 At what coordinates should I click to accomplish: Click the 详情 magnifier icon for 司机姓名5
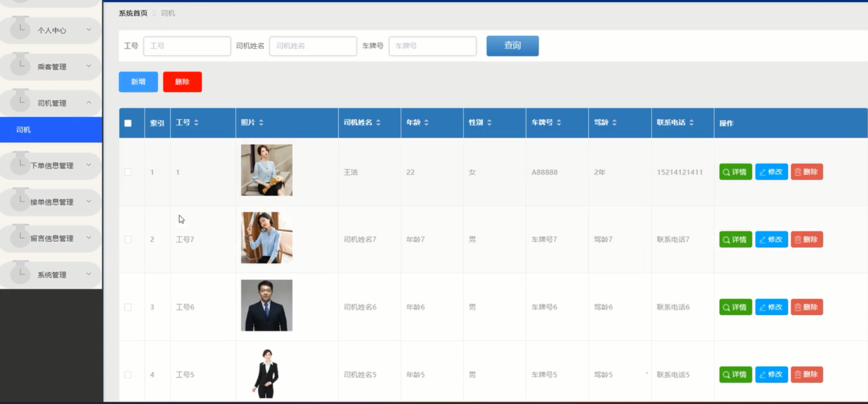[x=725, y=374]
